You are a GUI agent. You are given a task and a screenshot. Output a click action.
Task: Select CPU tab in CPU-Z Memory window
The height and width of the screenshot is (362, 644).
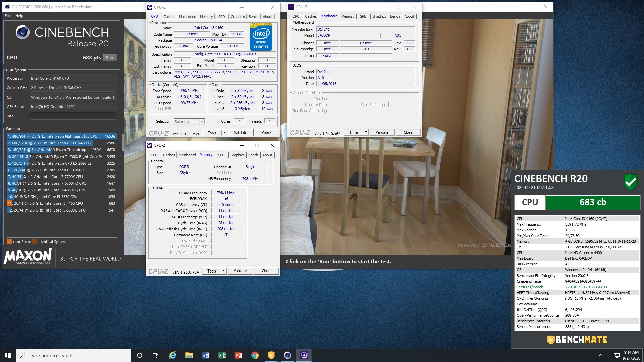click(154, 155)
